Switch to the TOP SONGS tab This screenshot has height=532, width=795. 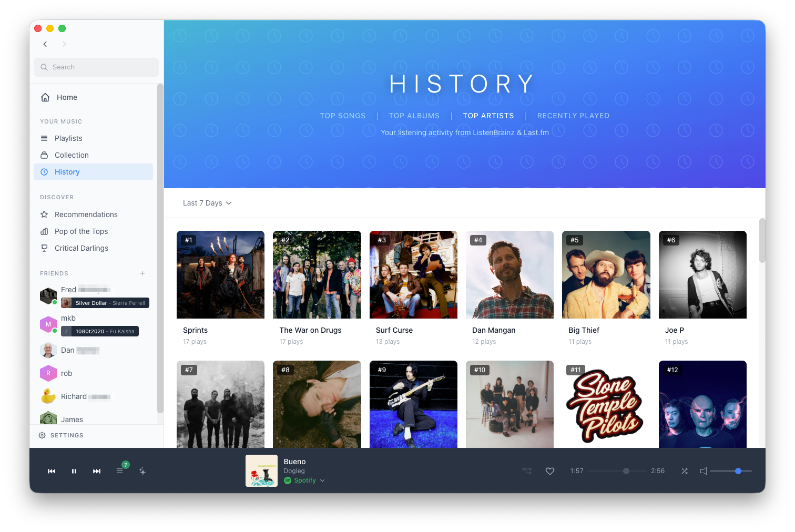343,116
